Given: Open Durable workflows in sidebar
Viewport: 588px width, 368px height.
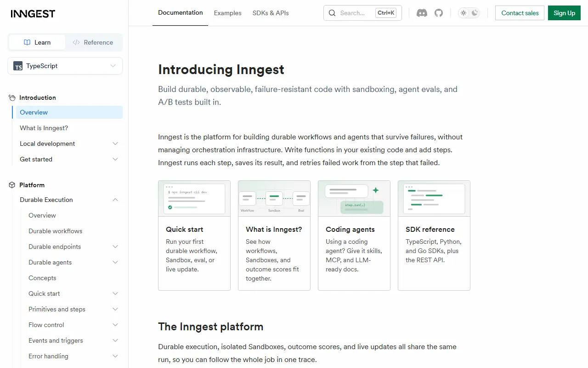Looking at the screenshot, I should pos(56,231).
